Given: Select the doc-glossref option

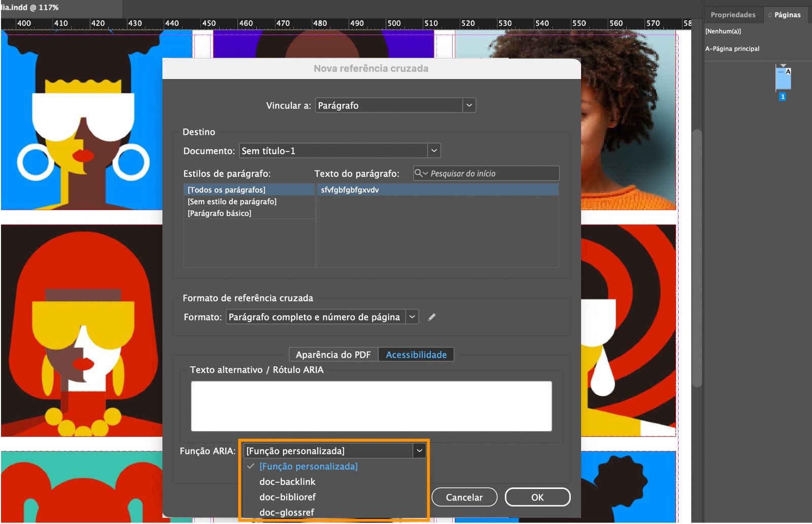Looking at the screenshot, I should [288, 512].
